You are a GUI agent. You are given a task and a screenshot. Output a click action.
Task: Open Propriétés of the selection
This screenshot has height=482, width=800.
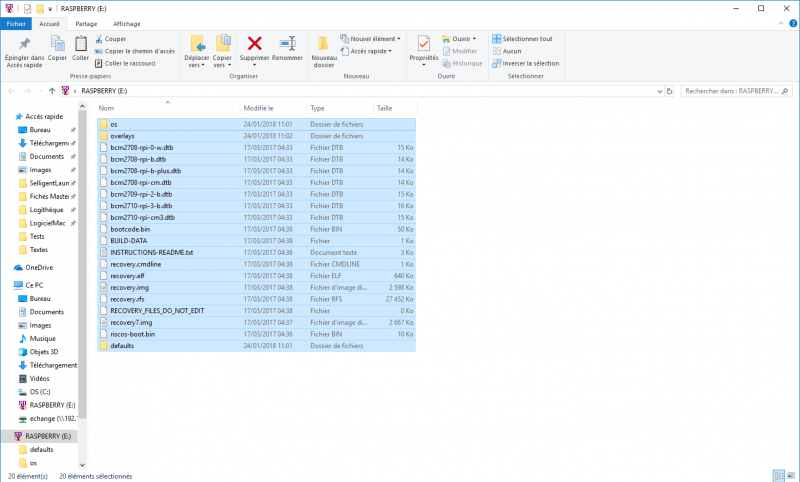[x=423, y=50]
